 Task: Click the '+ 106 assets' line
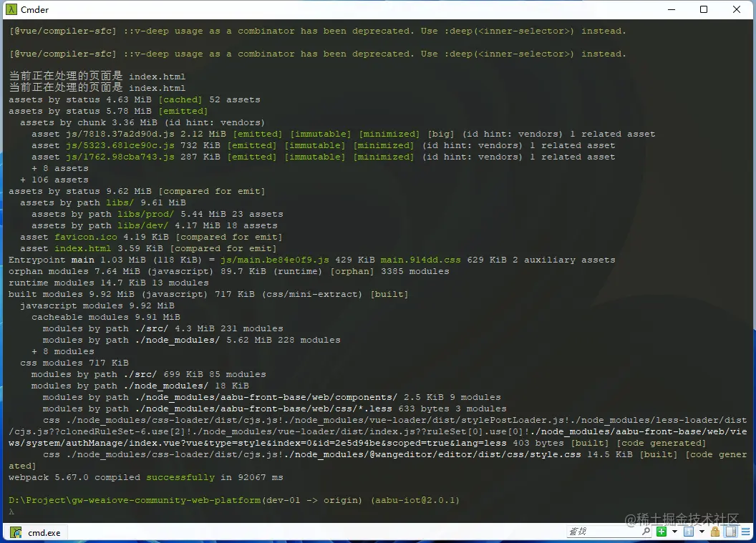tap(54, 180)
